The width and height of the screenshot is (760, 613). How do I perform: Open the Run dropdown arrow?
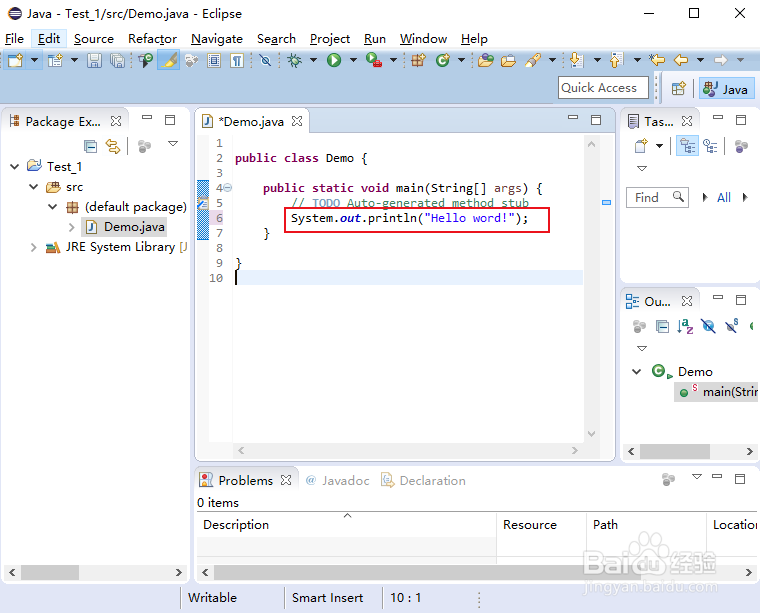click(353, 60)
